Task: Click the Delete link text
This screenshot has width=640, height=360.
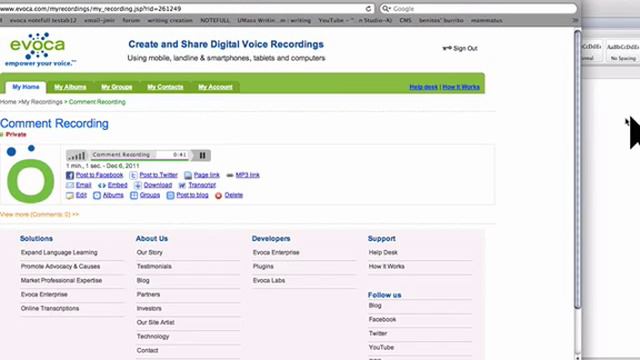Action: point(233,195)
